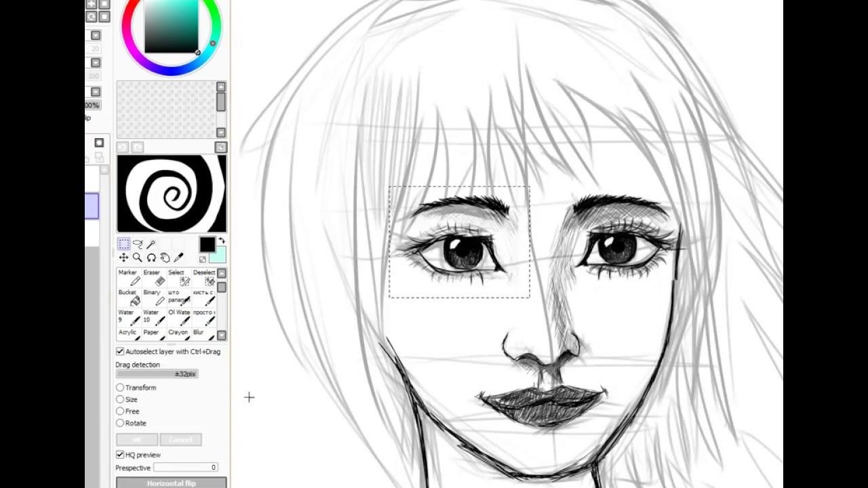This screenshot has width=868, height=488.
Task: Select the rectangular Selection tool
Action: click(x=123, y=244)
